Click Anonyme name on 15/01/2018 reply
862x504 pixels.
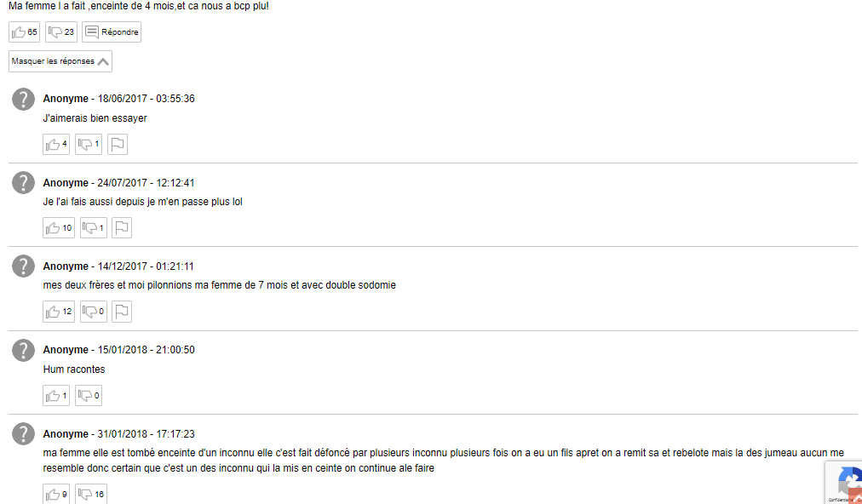click(x=66, y=350)
